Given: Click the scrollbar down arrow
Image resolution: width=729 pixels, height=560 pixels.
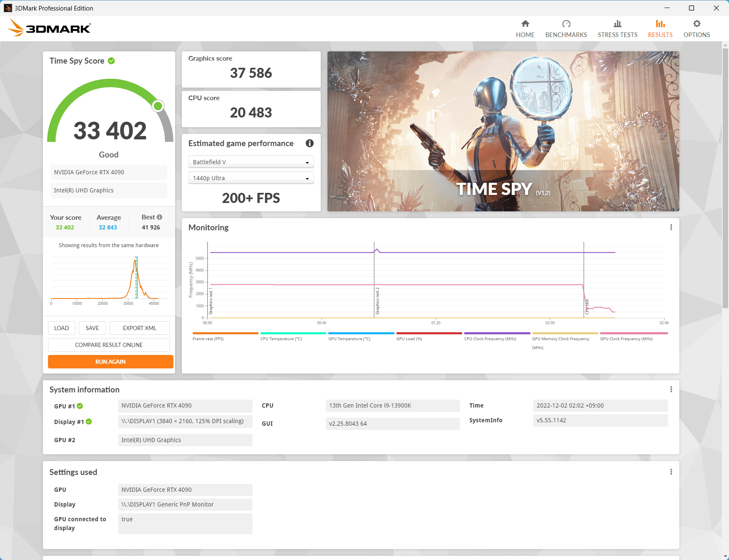Looking at the screenshot, I should click(725, 556).
